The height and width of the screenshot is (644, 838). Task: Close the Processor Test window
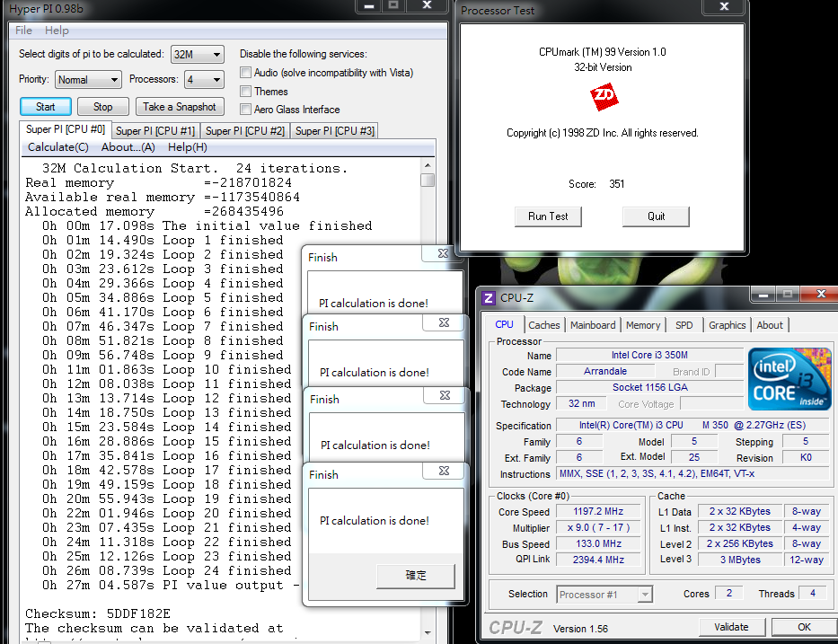click(724, 6)
